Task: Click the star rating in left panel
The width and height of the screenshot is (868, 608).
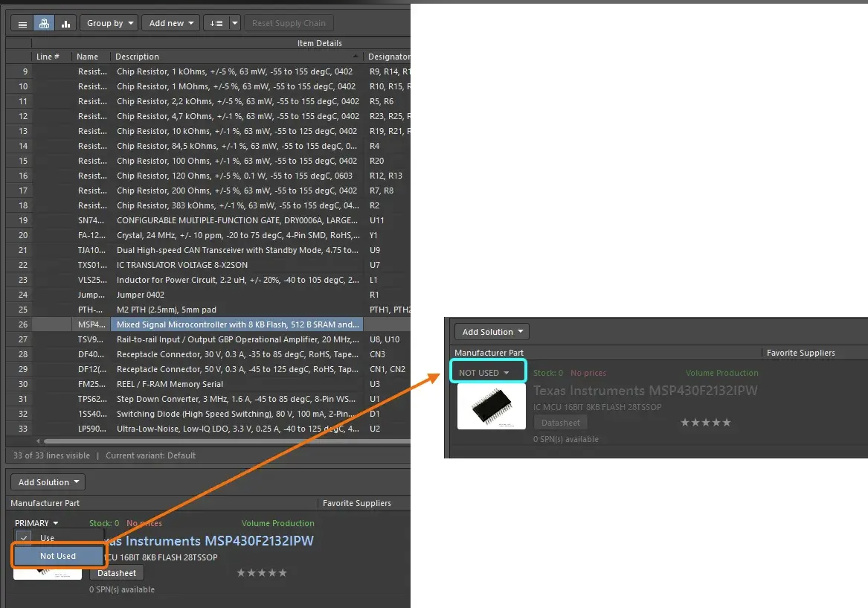Action: 262,572
